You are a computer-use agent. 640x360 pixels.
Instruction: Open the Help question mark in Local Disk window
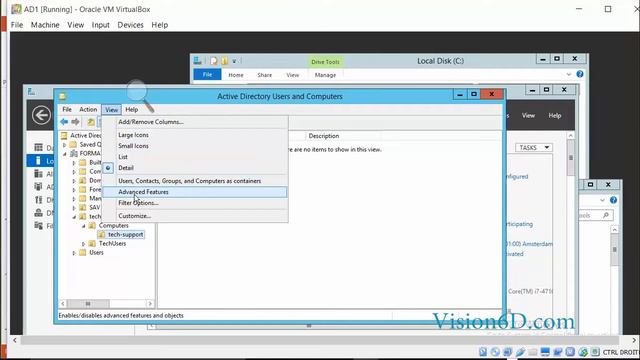click(580, 74)
